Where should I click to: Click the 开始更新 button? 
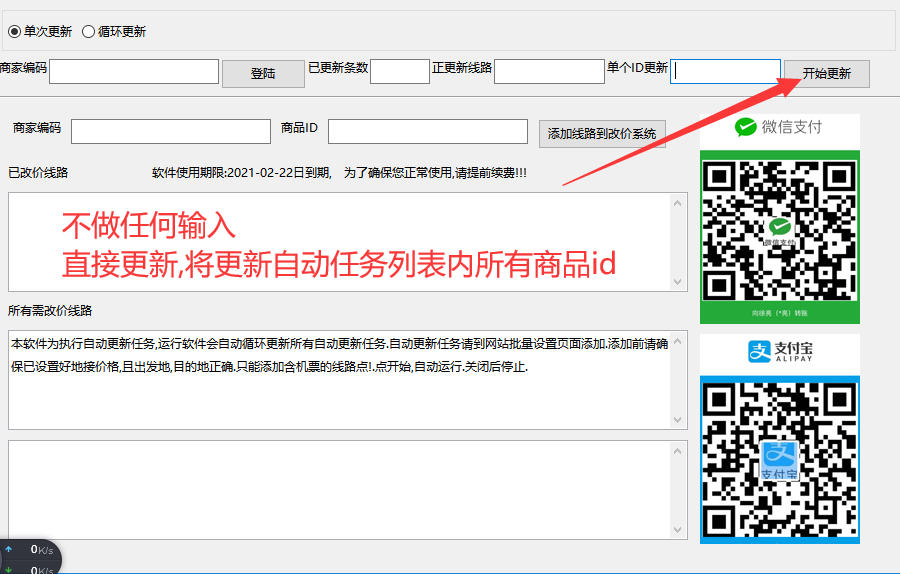pos(827,73)
